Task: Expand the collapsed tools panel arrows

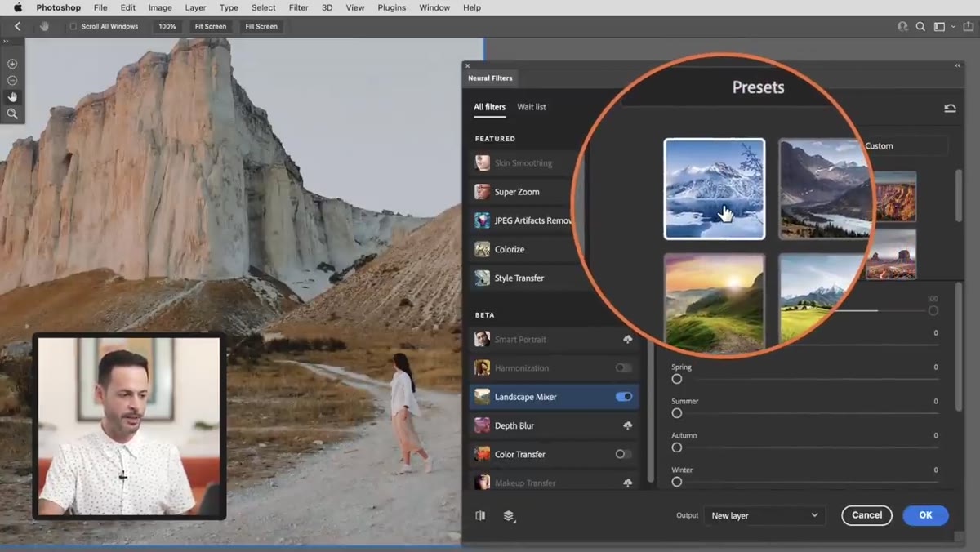Action: pyautogui.click(x=6, y=42)
